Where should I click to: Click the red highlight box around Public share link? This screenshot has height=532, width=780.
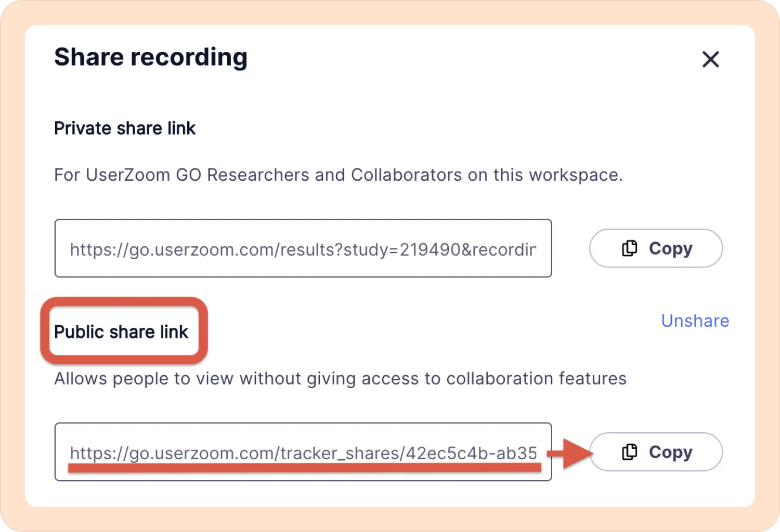(x=124, y=330)
